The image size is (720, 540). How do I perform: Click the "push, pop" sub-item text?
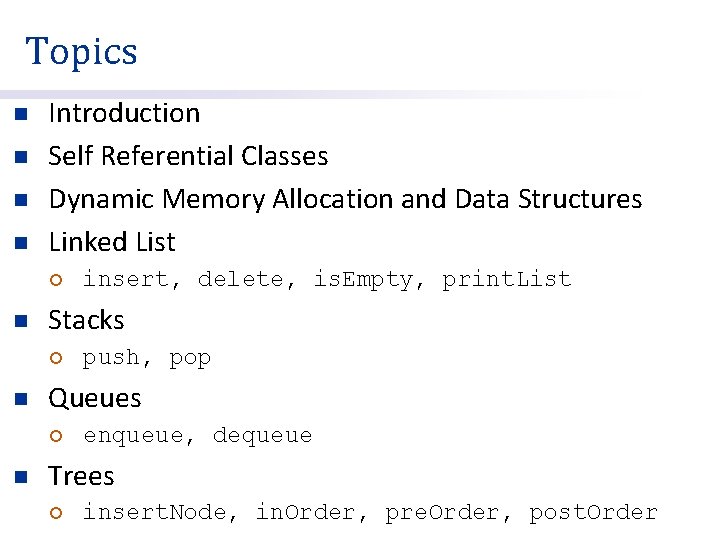[146, 358]
